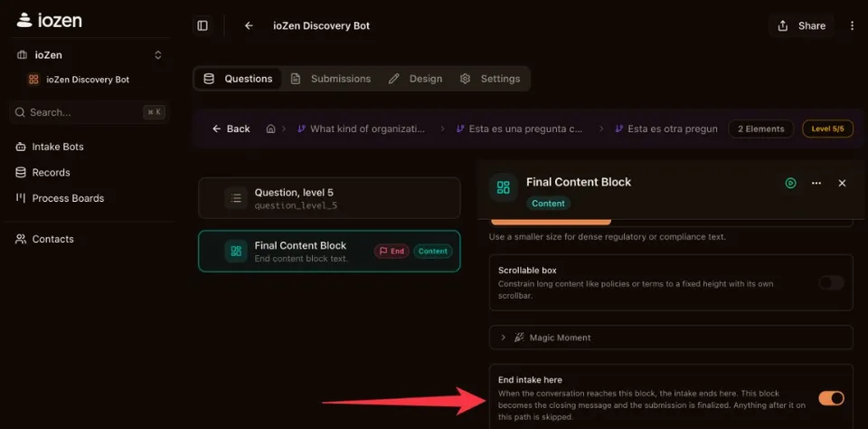Switch to the Submissions tab
Screen dimensions: 868x429
pos(331,79)
